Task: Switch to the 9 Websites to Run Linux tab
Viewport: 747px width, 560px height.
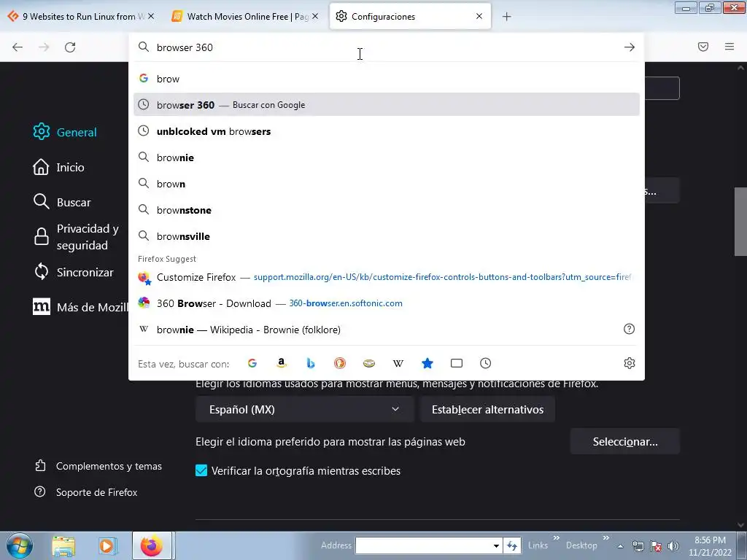Action: pos(82,17)
